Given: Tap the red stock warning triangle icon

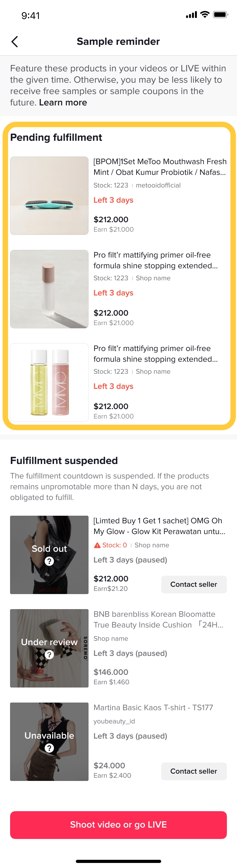Looking at the screenshot, I should [x=97, y=545].
